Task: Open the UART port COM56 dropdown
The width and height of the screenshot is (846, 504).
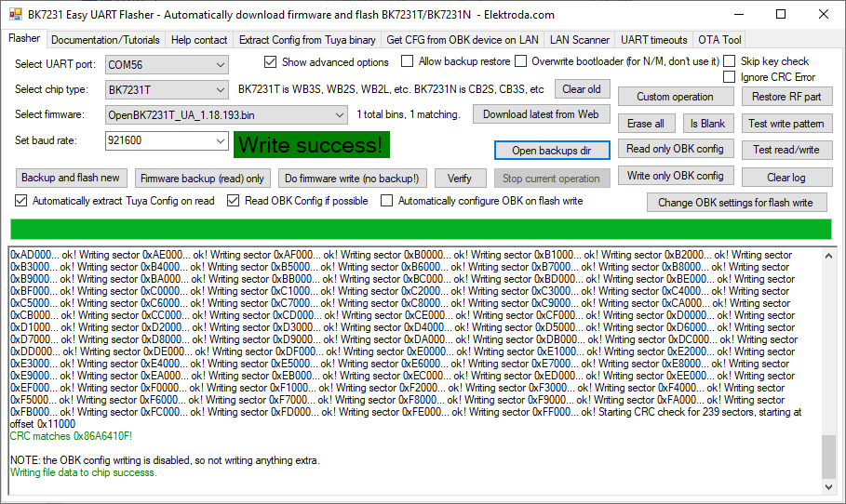Action: [167, 65]
